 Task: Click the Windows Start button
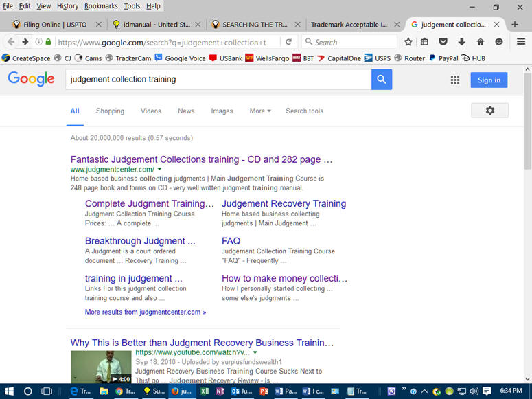[9, 391]
